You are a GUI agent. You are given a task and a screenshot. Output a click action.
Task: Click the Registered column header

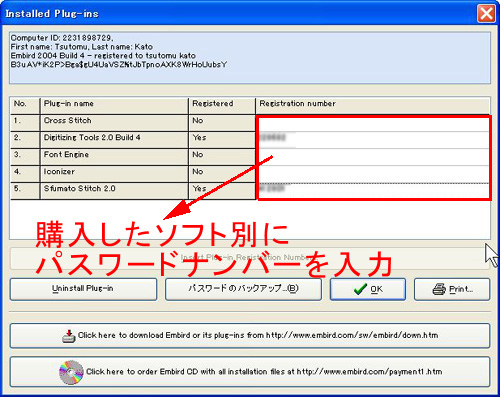pyautogui.click(x=222, y=106)
